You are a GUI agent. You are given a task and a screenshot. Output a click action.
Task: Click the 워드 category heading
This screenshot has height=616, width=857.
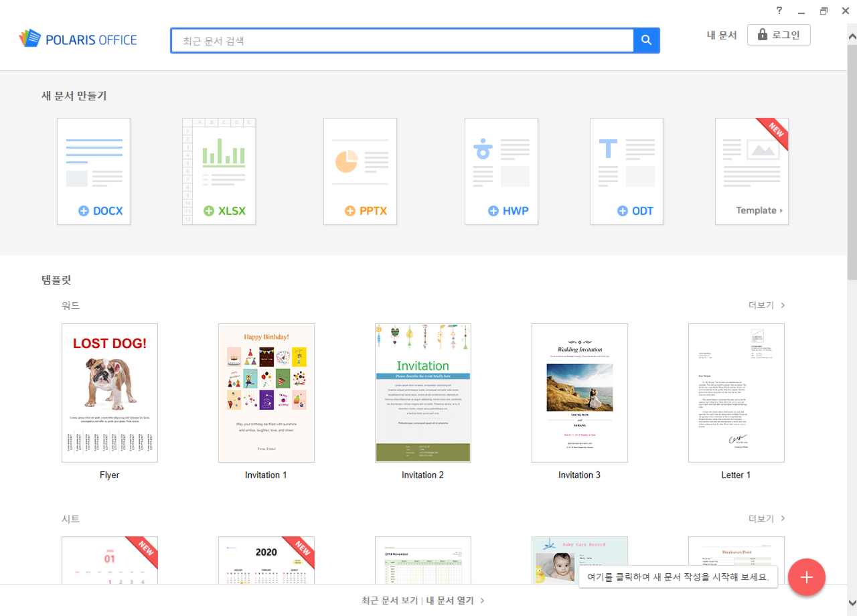[70, 305]
